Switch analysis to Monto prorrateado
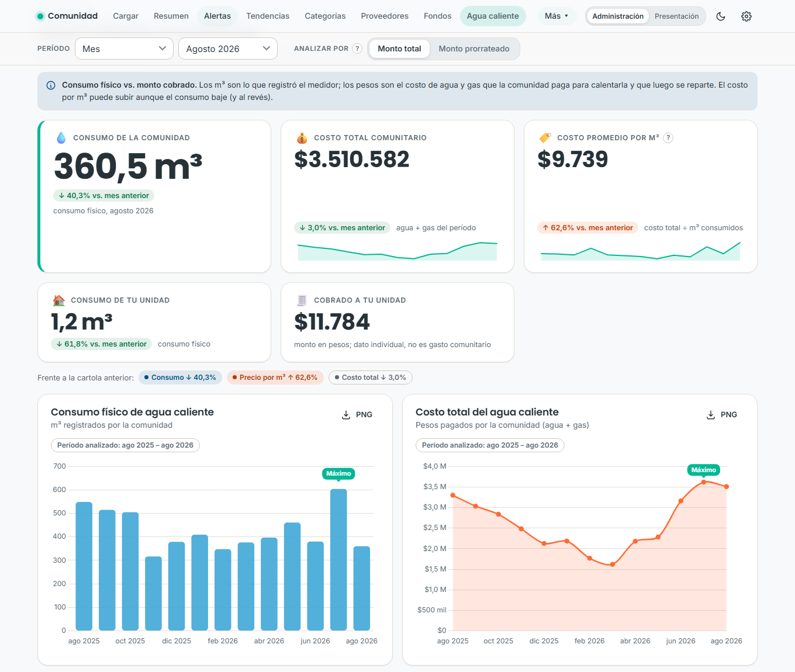The image size is (795, 672). pyautogui.click(x=474, y=49)
